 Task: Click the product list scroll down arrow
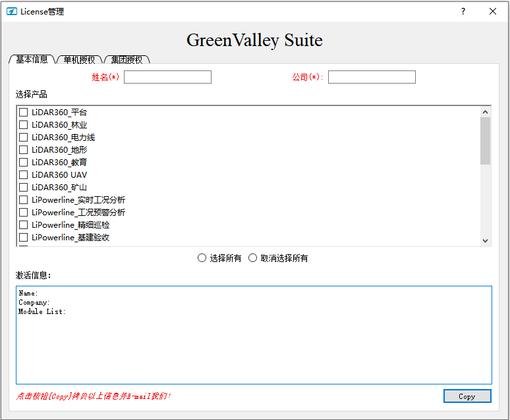485,241
